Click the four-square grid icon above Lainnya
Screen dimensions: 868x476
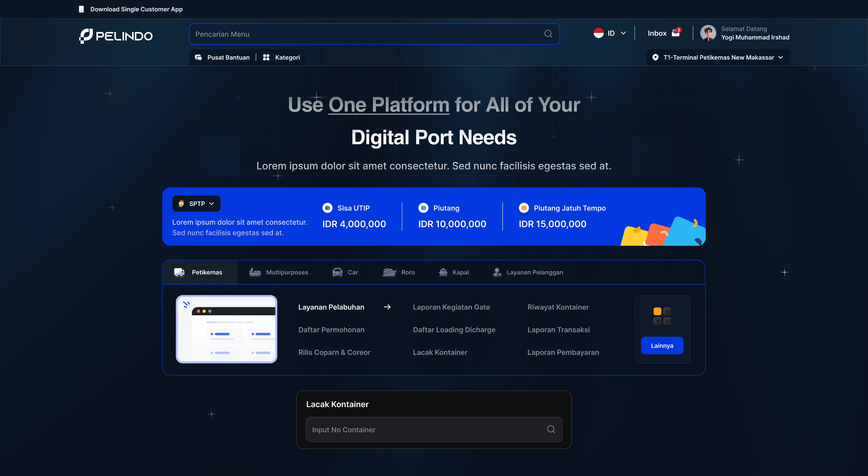click(662, 316)
